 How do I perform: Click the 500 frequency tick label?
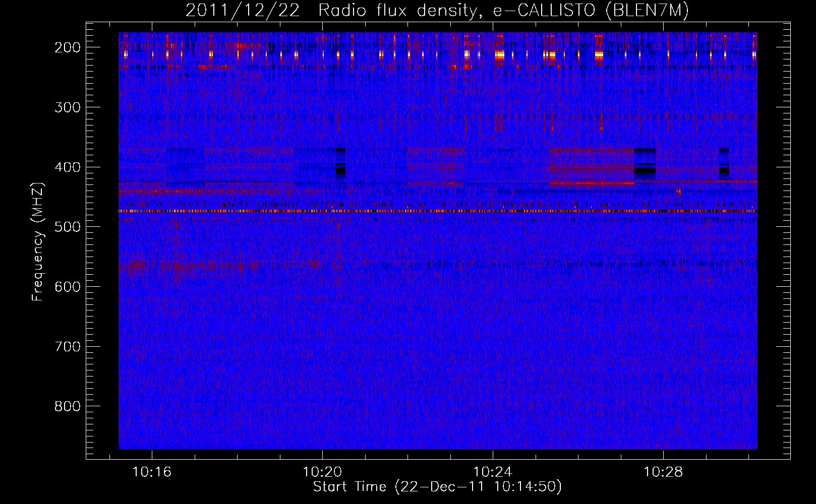[68, 227]
